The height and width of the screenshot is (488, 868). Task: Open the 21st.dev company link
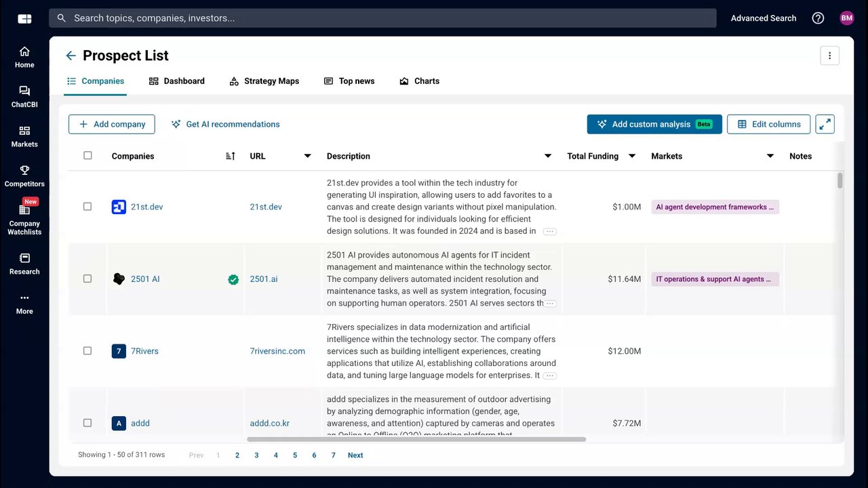pos(147,207)
